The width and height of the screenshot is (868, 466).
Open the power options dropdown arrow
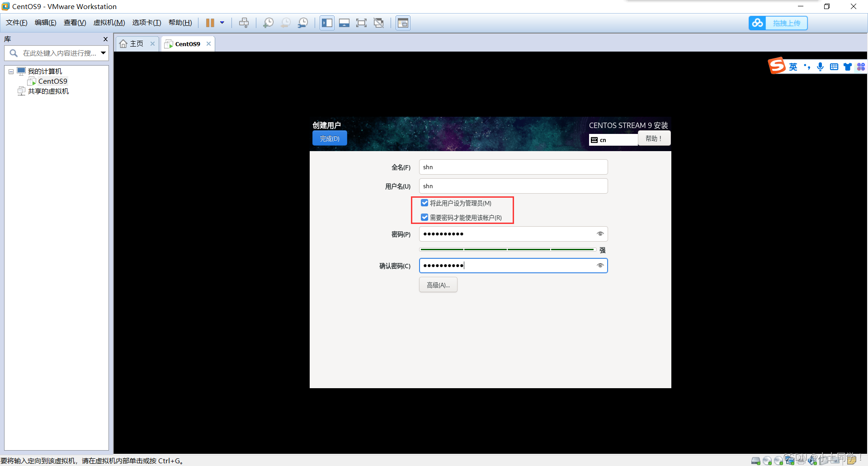pyautogui.click(x=222, y=23)
